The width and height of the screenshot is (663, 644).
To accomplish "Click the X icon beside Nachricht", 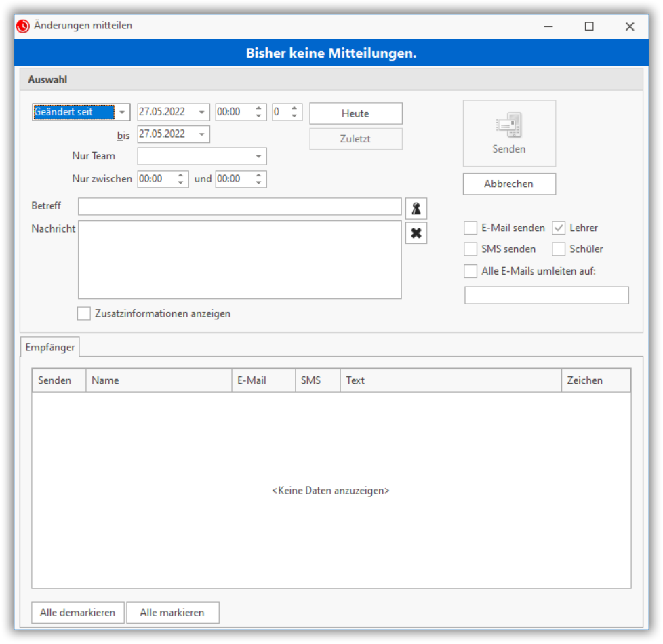I will pos(416,233).
